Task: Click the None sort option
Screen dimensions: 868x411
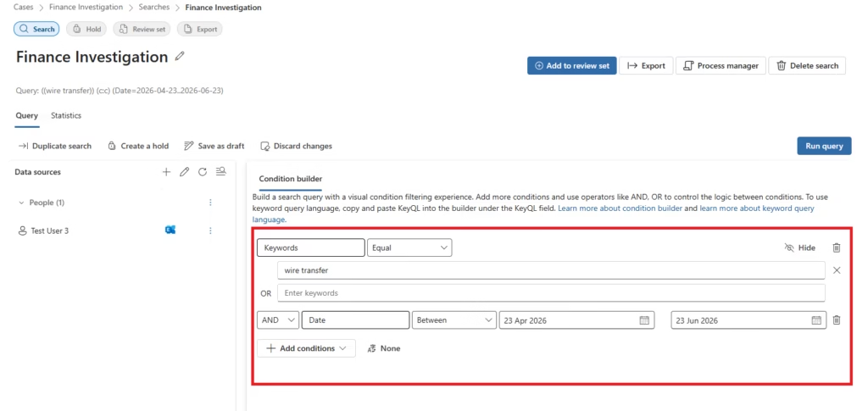Action: (384, 348)
